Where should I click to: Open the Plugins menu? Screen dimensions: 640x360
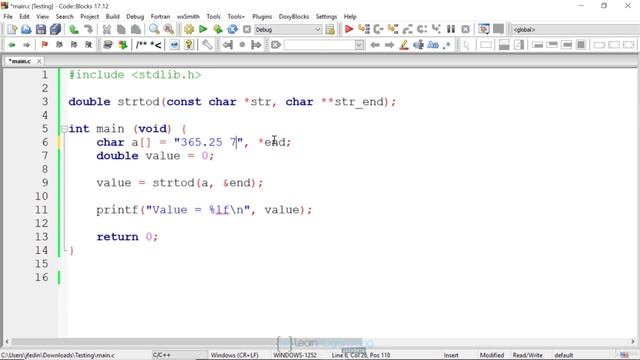point(262,17)
